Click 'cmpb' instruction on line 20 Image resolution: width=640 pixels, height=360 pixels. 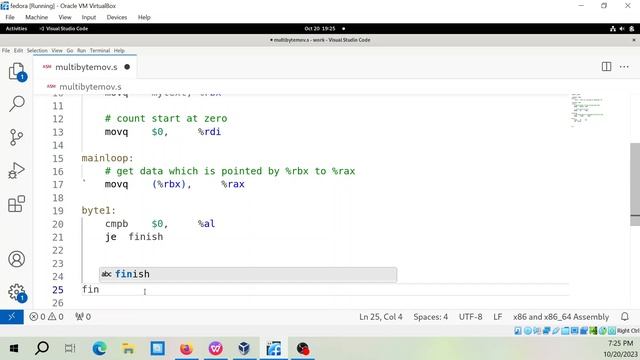click(x=116, y=224)
